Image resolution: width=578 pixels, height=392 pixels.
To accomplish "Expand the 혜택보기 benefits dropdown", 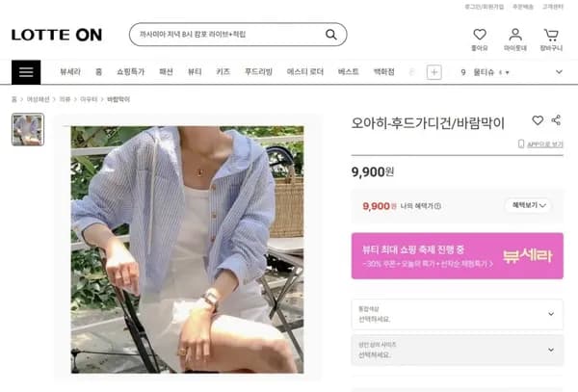I will tap(528, 205).
